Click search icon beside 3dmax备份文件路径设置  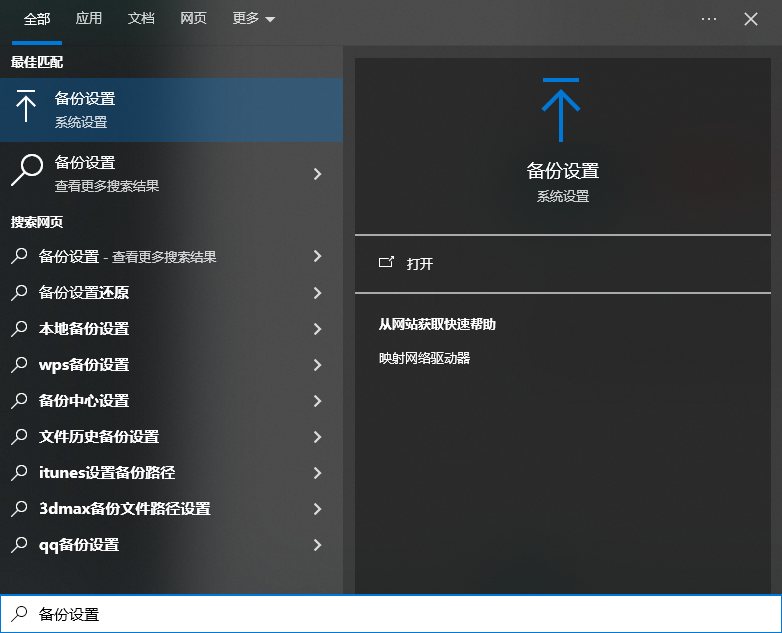click(x=19, y=509)
